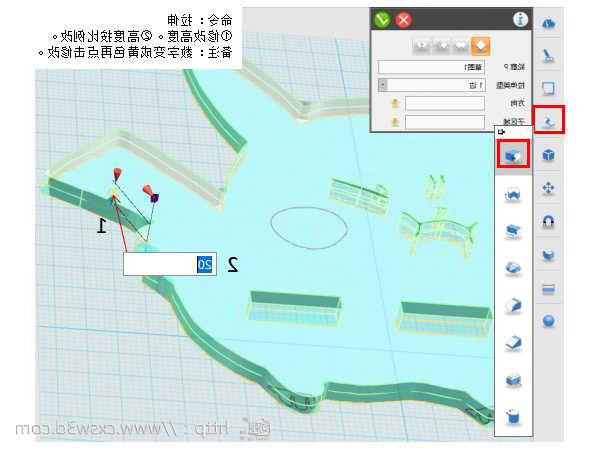The height and width of the screenshot is (453, 600).
Task: Select the orange highlighted base-body option
Action: (481, 46)
